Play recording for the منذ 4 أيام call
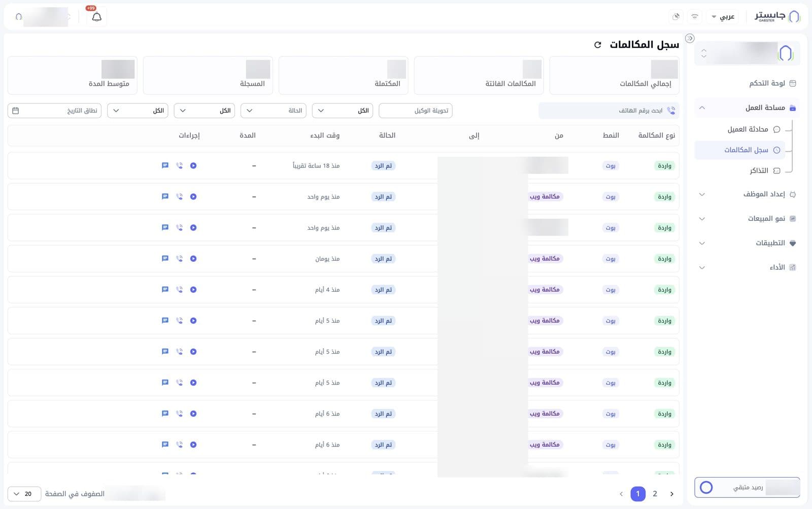Viewport: 812px width, 509px height. (x=193, y=289)
